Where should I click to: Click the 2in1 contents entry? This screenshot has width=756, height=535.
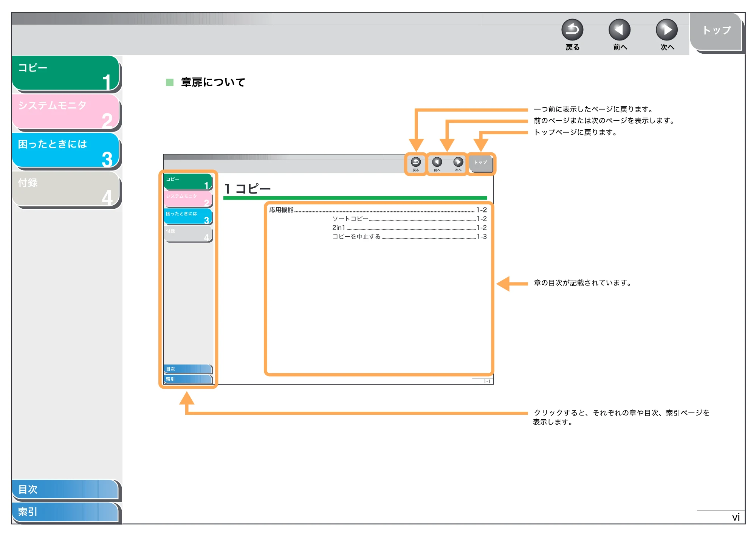(409, 228)
